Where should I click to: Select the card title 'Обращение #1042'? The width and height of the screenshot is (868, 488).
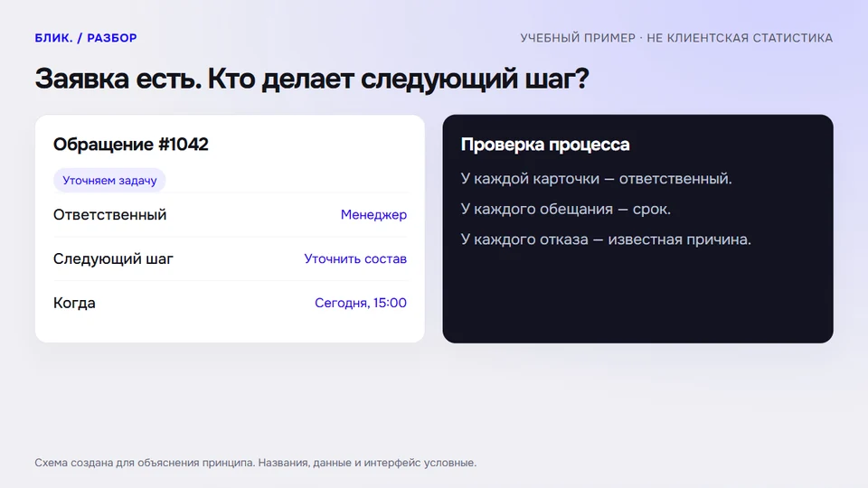click(130, 145)
